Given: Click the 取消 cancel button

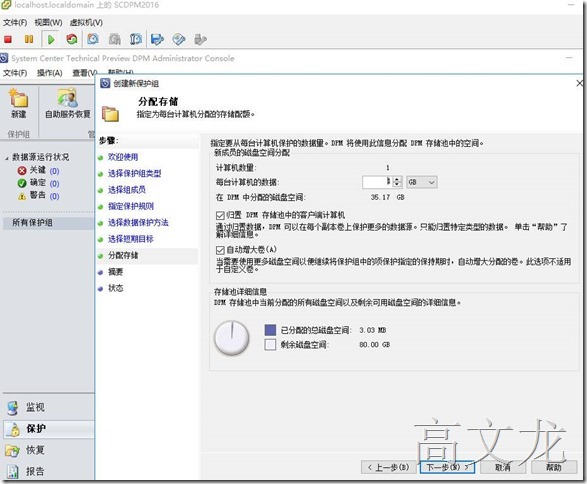Looking at the screenshot, I should click(503, 467).
